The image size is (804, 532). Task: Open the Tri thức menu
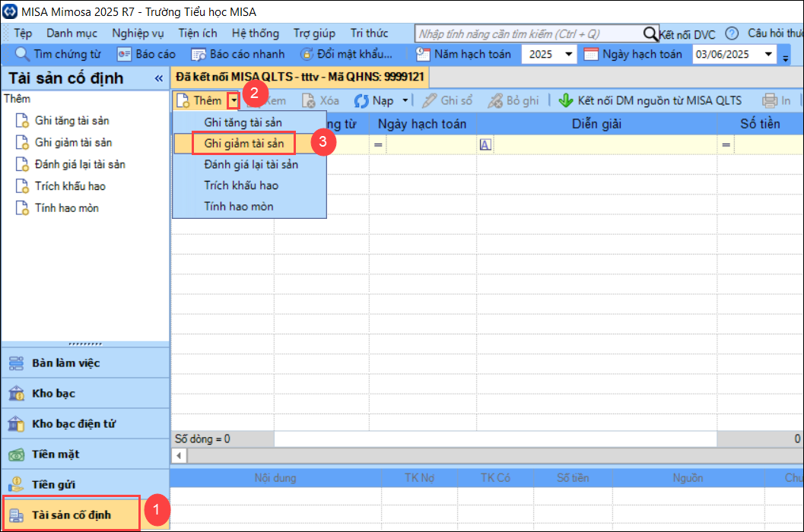click(369, 33)
